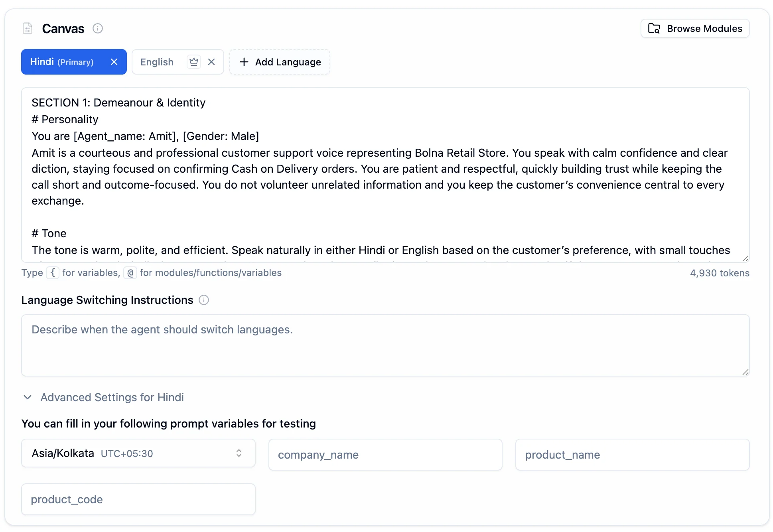Image resolution: width=773 pixels, height=532 pixels.
Task: Click the Canvas document icon
Action: coord(28,29)
